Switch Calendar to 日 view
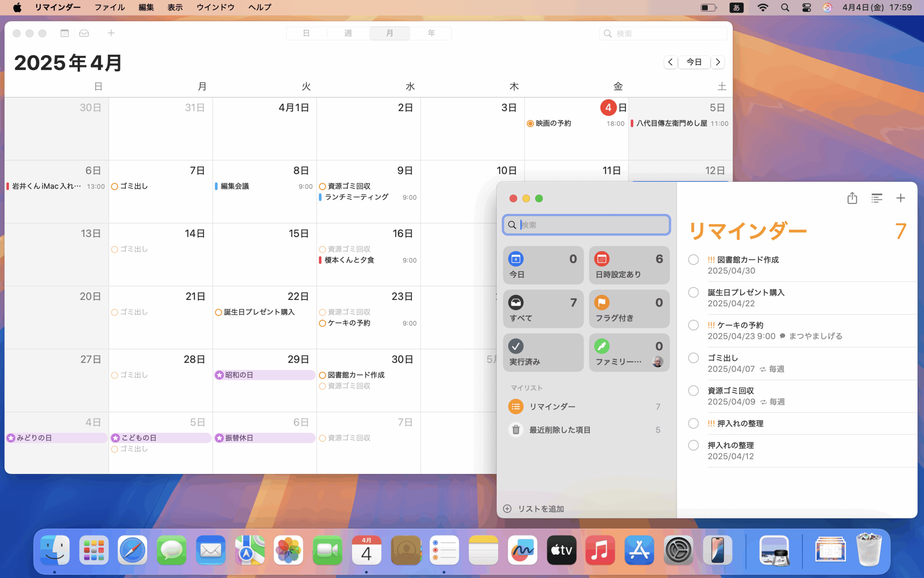The image size is (924, 578). 306,33
